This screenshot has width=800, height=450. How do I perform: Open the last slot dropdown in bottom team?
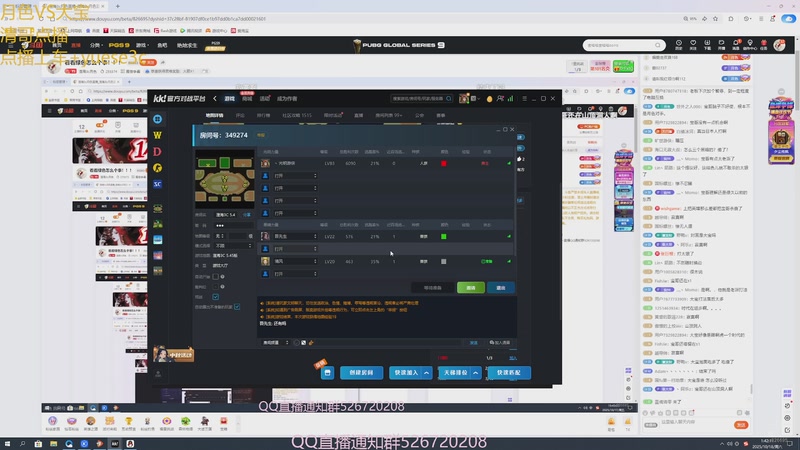click(x=295, y=274)
